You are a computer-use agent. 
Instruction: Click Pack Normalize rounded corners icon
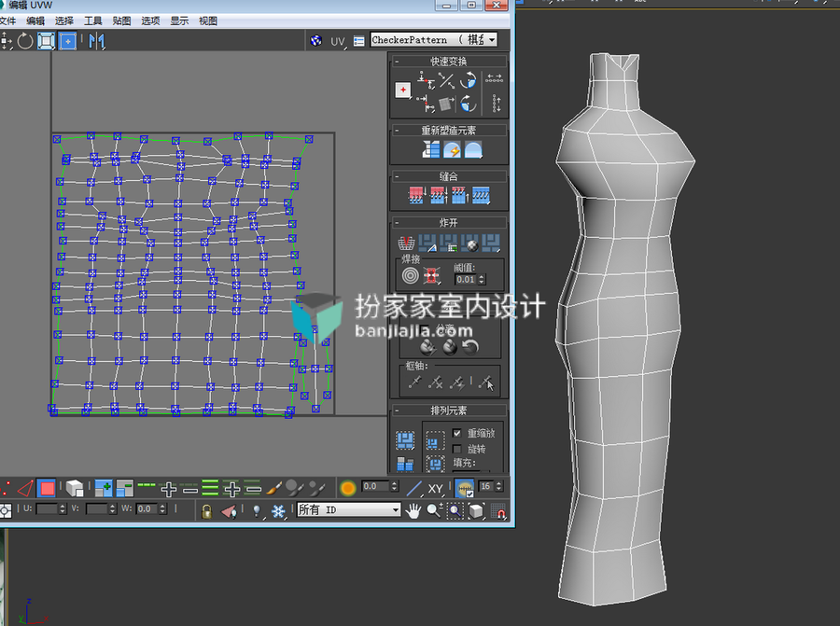tap(435, 464)
